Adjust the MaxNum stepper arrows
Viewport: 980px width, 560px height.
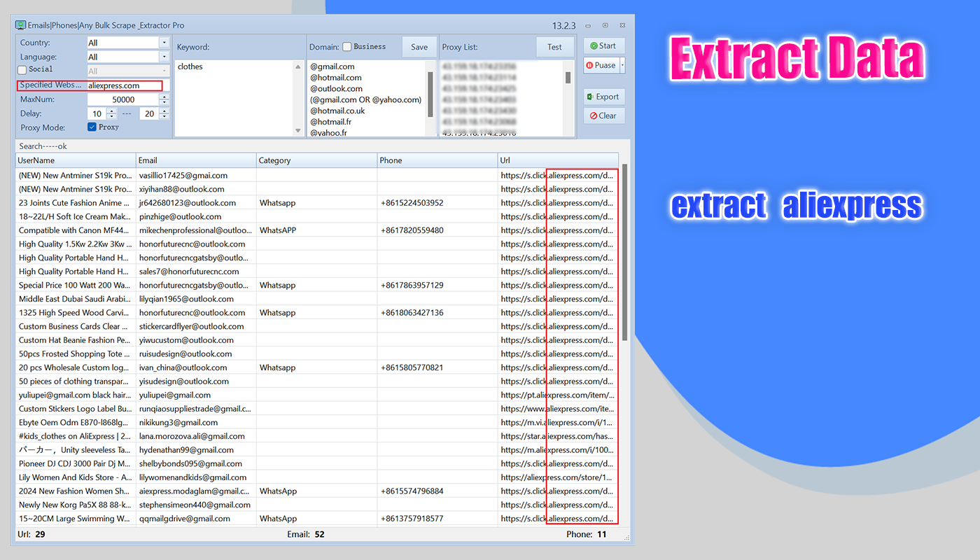[164, 99]
